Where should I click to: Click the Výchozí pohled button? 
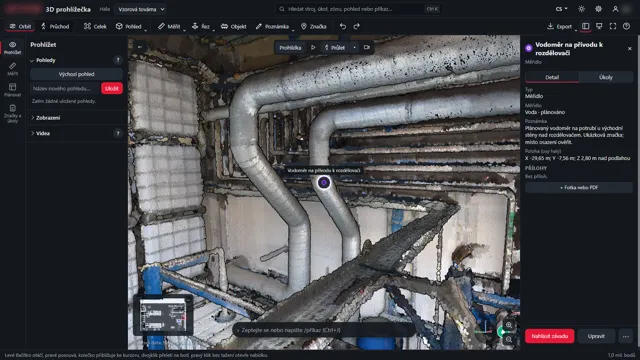[76, 74]
